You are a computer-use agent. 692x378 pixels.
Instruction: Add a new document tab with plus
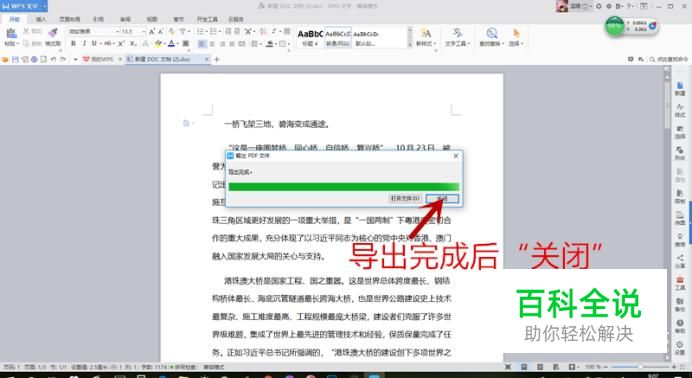pos(216,59)
